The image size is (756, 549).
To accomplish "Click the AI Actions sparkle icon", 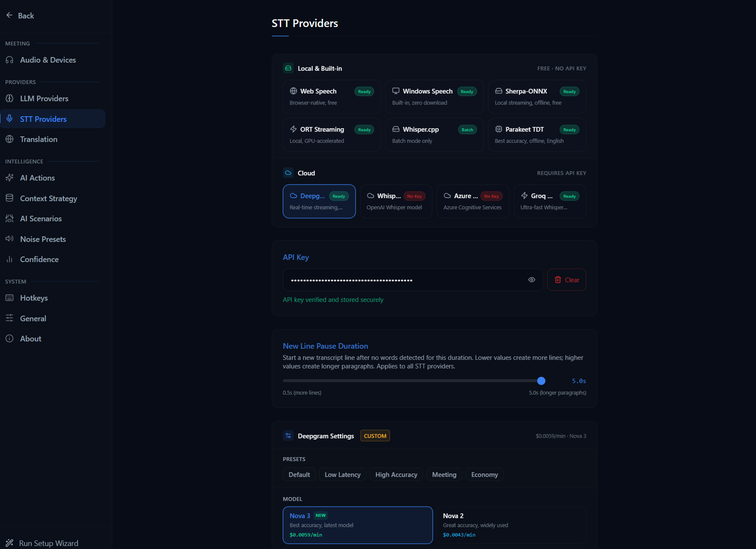I will tap(9, 178).
